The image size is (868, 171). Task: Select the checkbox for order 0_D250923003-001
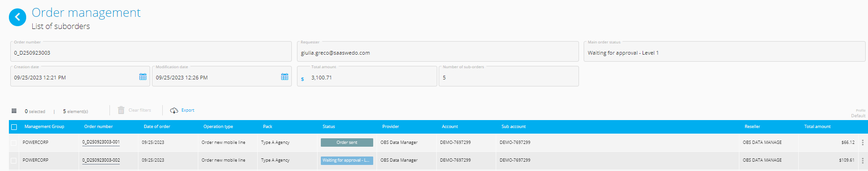pyautogui.click(x=14, y=142)
